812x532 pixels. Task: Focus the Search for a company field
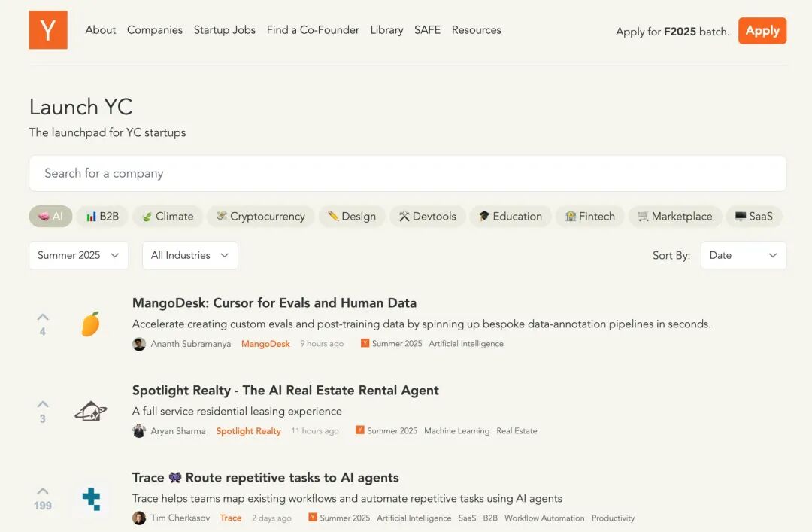pos(408,173)
